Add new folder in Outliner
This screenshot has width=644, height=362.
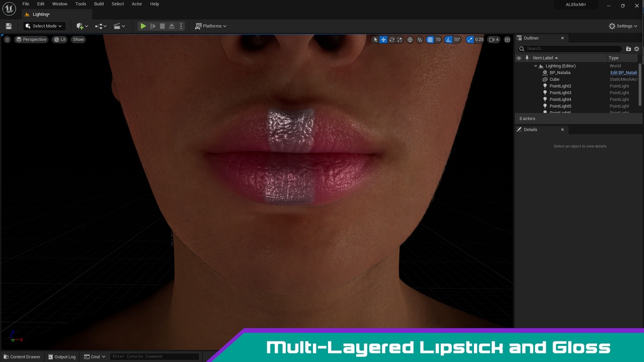click(x=628, y=49)
